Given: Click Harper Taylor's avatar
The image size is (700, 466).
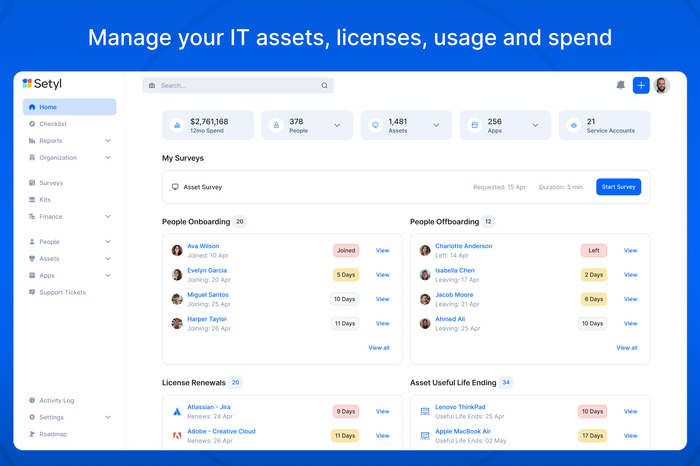Looking at the screenshot, I should click(177, 323).
